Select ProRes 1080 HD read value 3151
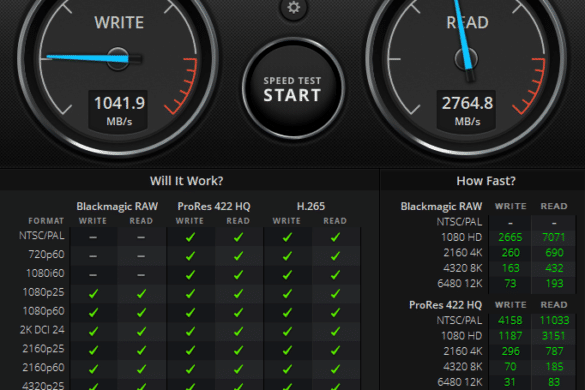Viewport: 585px width, 390px height. 554,336
